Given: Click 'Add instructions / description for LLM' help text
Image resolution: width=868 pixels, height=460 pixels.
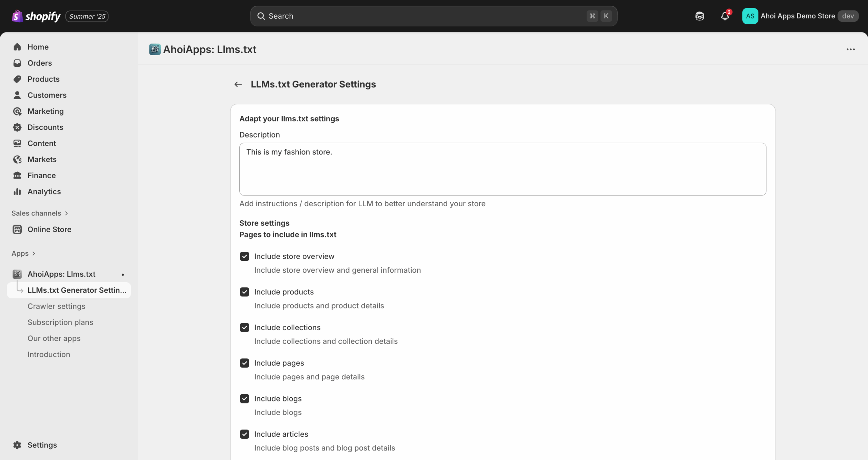Looking at the screenshot, I should pos(362,204).
